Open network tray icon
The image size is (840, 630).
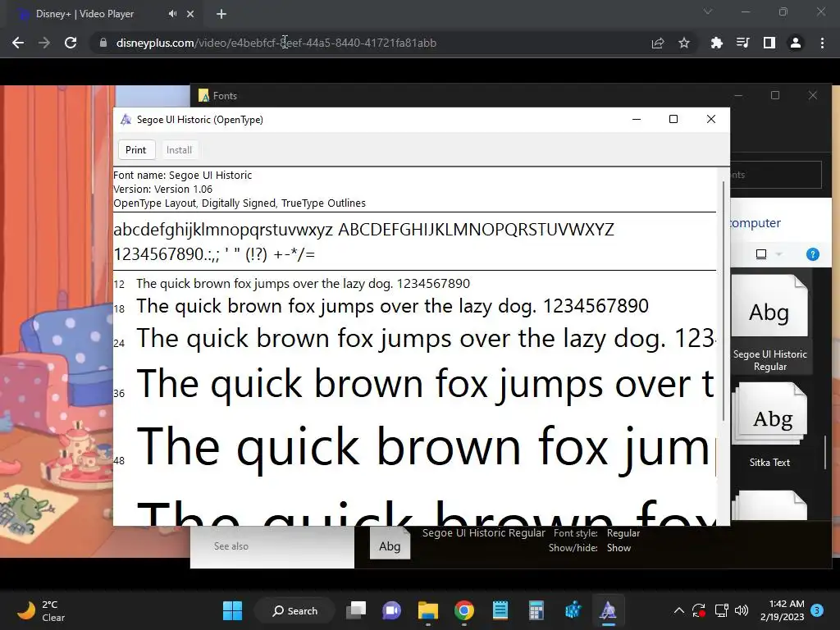point(721,610)
